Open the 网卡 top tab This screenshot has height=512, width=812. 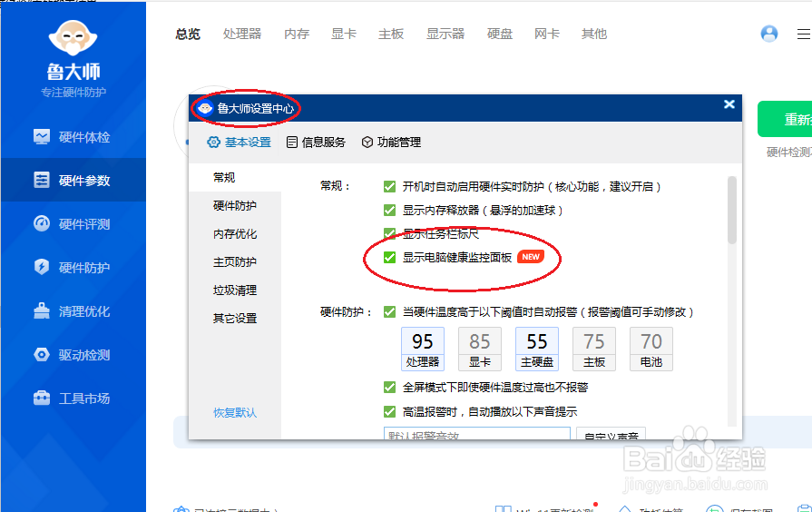(547, 34)
